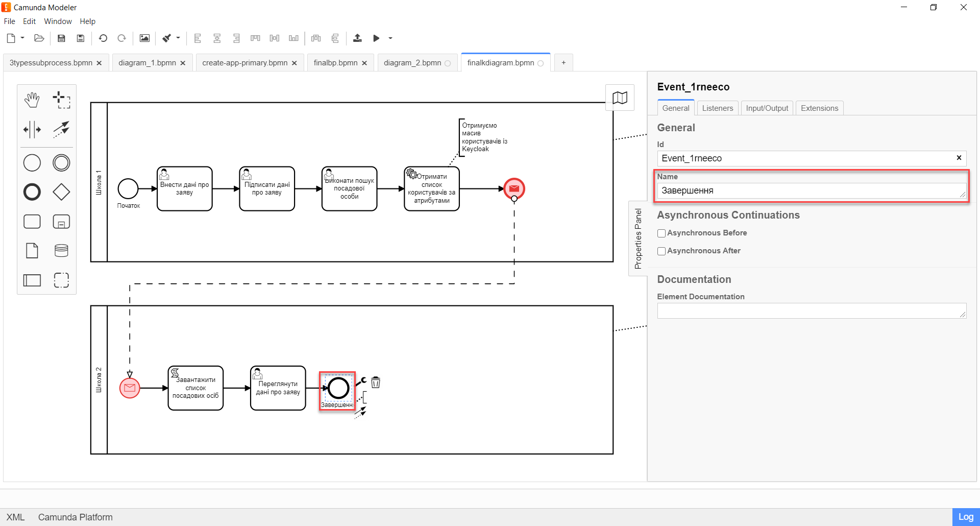Pick the task shape from the palette

[32, 222]
